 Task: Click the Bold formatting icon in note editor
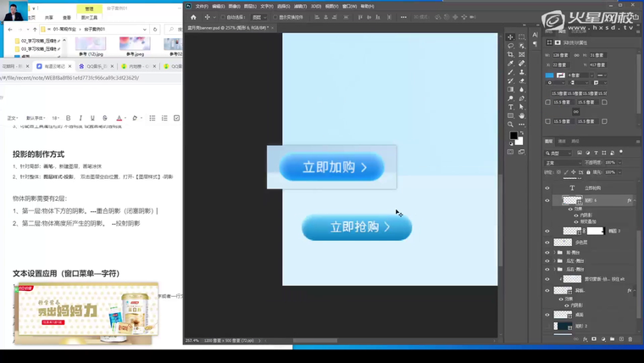click(69, 118)
